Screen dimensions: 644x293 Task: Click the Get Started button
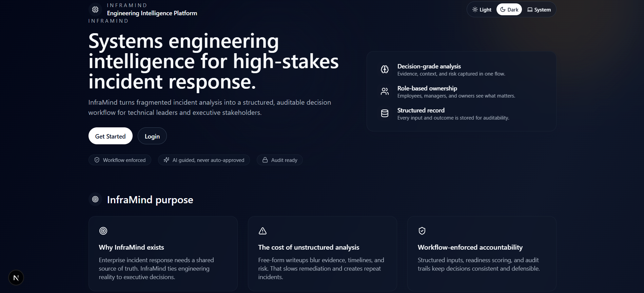tap(111, 136)
